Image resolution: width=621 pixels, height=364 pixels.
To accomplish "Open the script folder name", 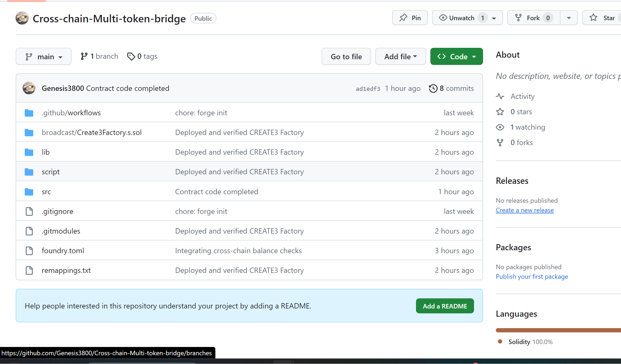I will tap(51, 172).
